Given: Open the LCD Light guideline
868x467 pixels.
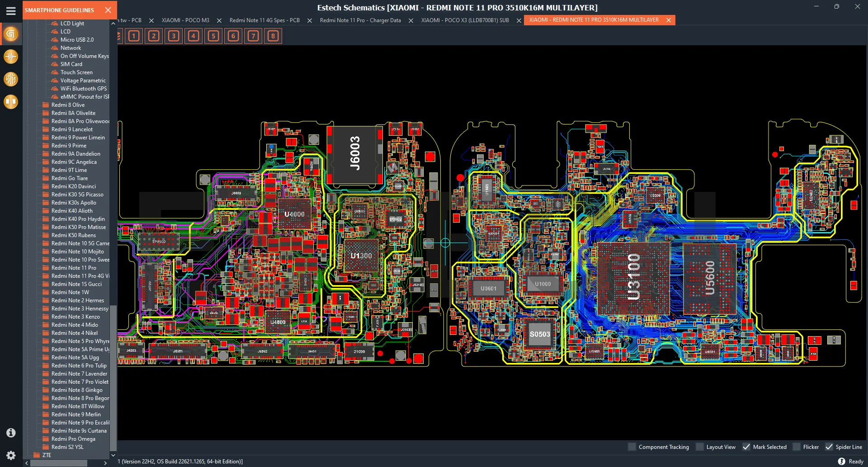Looking at the screenshot, I should pos(72,24).
